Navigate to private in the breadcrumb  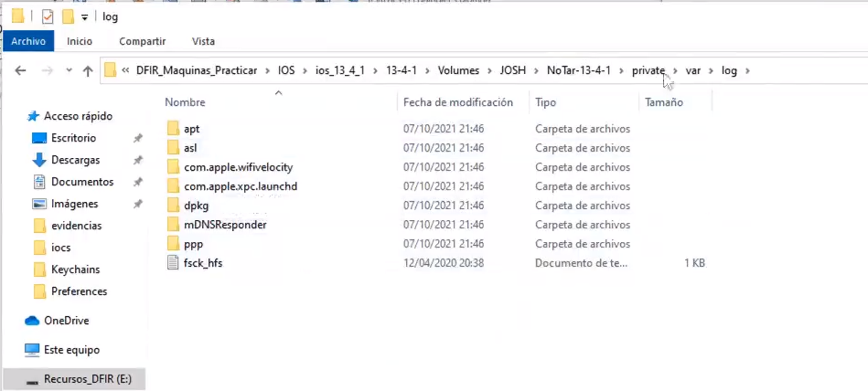coord(648,70)
